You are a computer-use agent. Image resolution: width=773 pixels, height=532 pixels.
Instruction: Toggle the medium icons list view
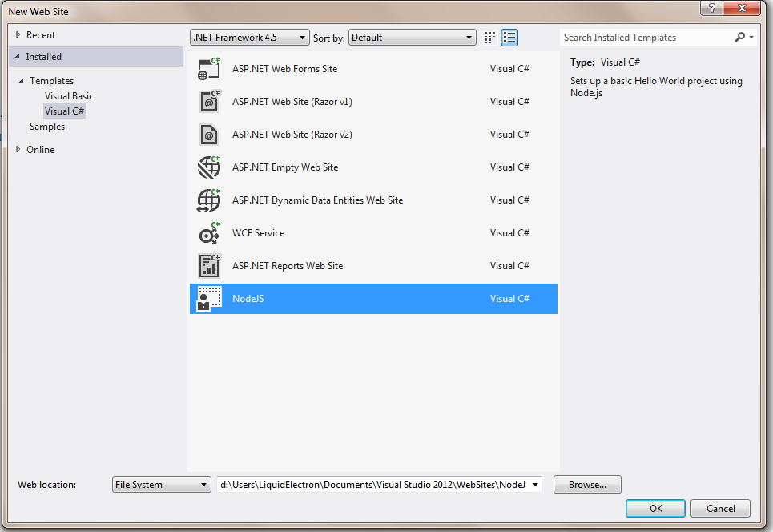coord(509,37)
